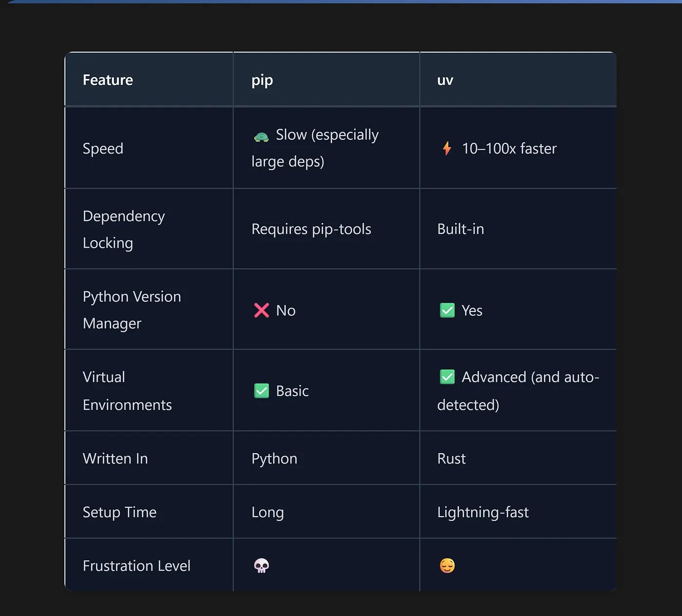Screen dimensions: 682x616
Task: Click the red X icon next to No
Action: pos(261,310)
